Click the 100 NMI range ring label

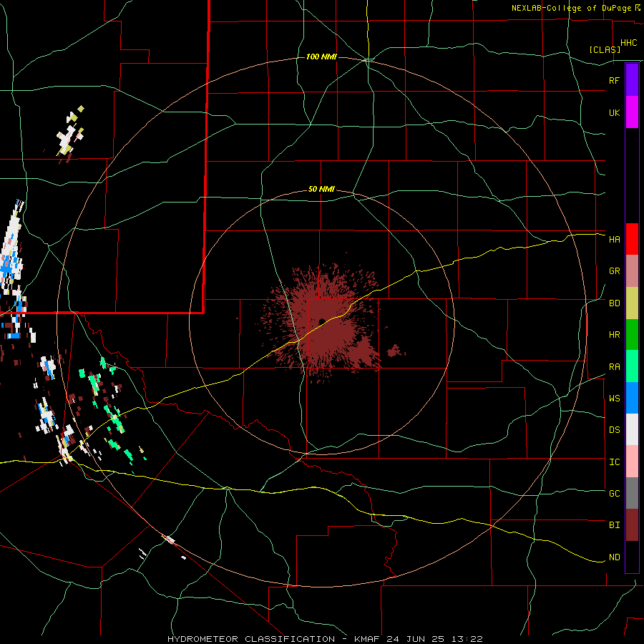point(321,57)
